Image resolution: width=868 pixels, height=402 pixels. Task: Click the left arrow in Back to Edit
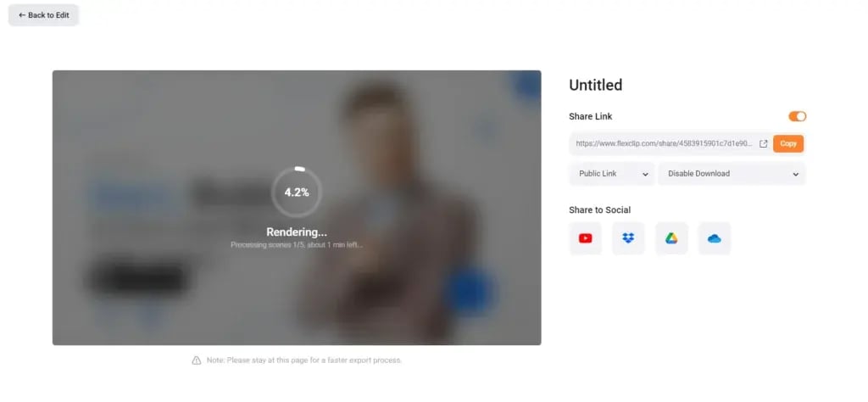point(22,15)
